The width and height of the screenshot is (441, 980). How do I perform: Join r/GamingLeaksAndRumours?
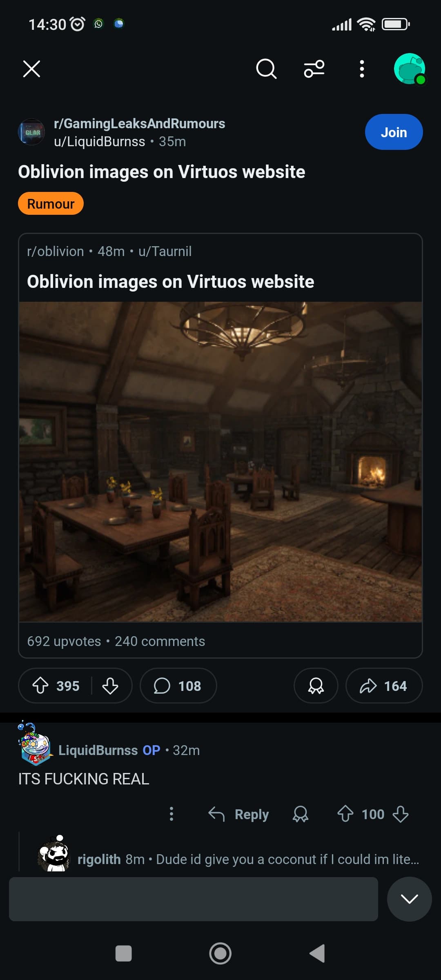coord(394,132)
